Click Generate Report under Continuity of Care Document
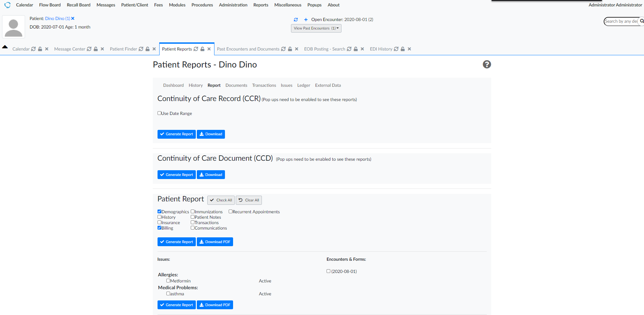 click(176, 174)
